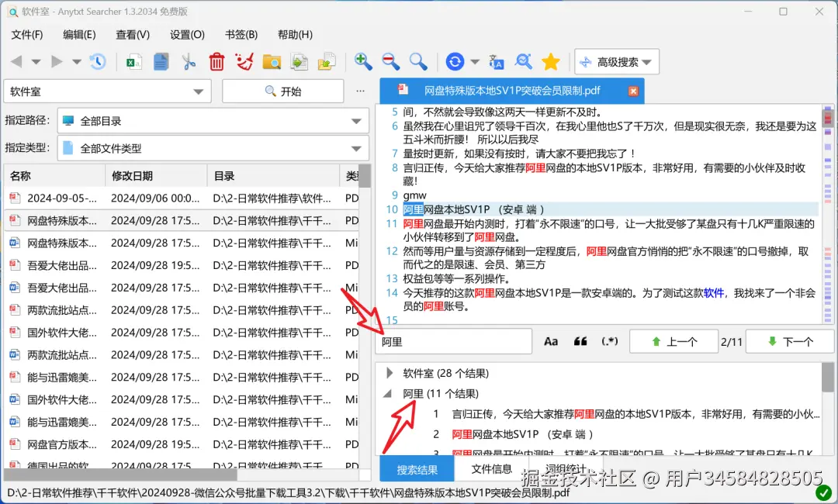Viewport: 838px width, 504px height.
Task: Switch to the 搜索结果 tab
Action: point(417,469)
